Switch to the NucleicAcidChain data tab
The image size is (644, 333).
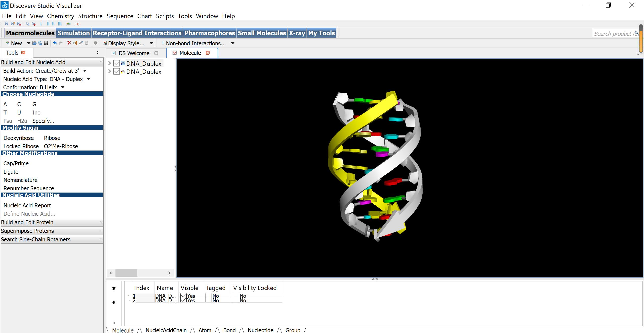click(x=166, y=330)
